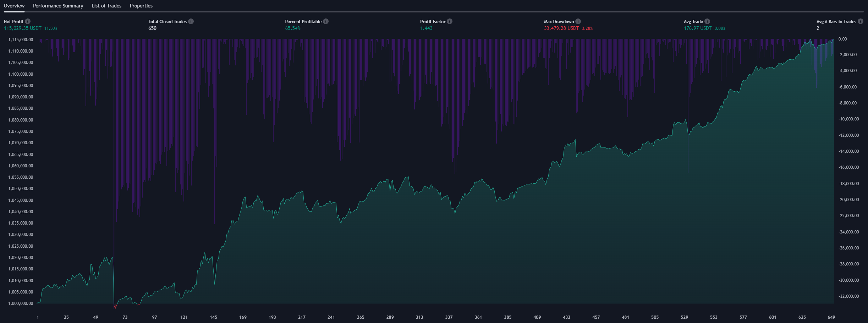Viewport: 868px width, 323px height.
Task: Click the 1,020,000.00 equity axis label
Action: point(21,257)
